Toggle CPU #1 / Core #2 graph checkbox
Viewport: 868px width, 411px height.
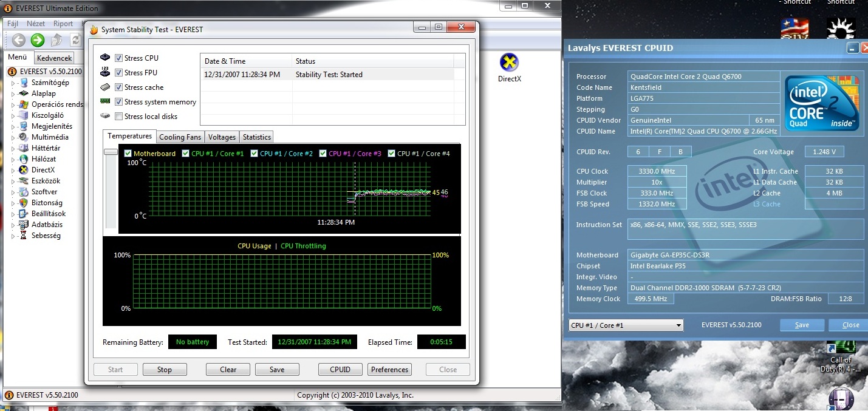coord(254,154)
